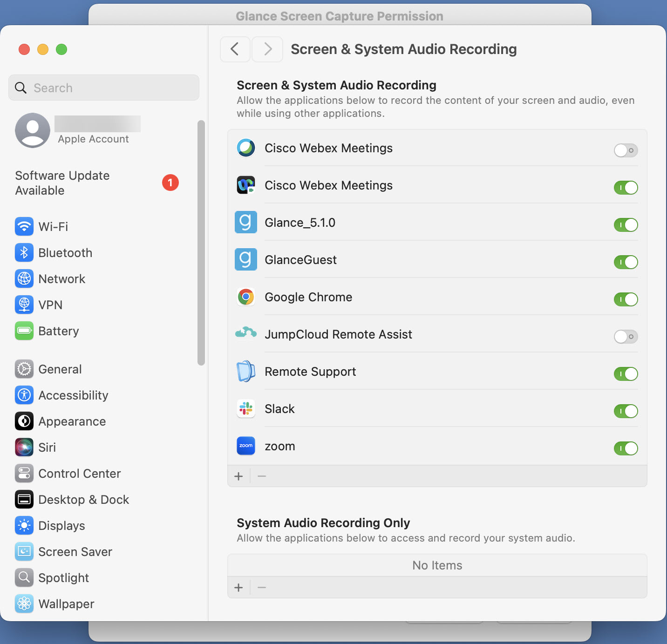Click the Wi-Fi icon in sidebar
The height and width of the screenshot is (644, 667).
pyautogui.click(x=24, y=227)
